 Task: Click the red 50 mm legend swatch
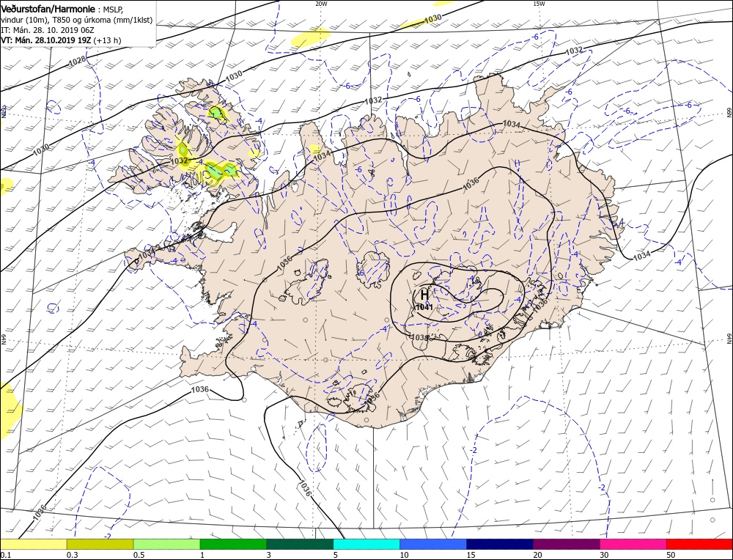[699, 544]
